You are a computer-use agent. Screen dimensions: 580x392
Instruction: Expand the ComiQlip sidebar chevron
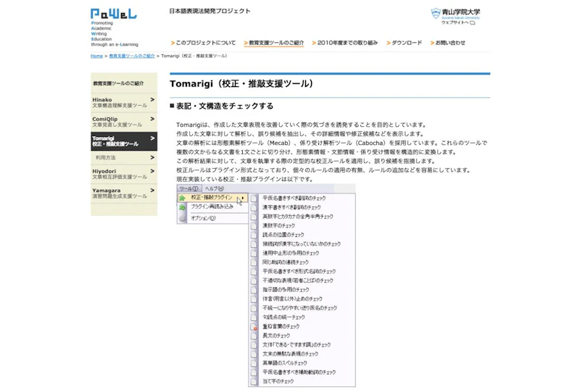tap(152, 119)
